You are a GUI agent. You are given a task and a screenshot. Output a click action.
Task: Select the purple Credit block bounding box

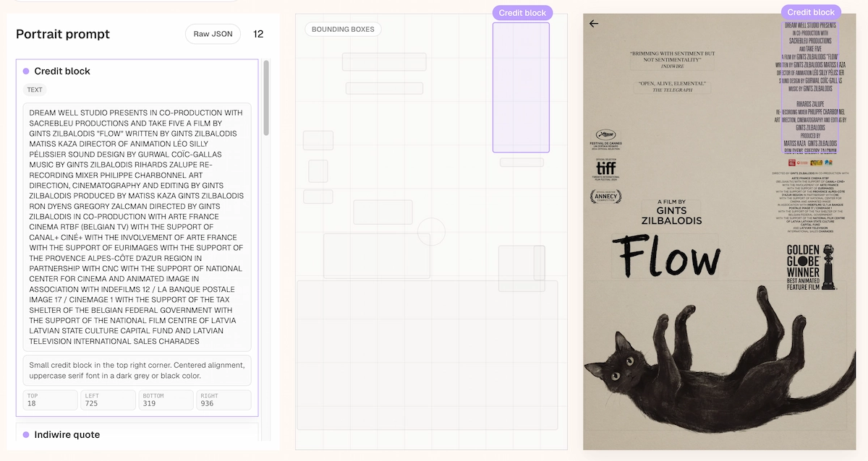521,87
